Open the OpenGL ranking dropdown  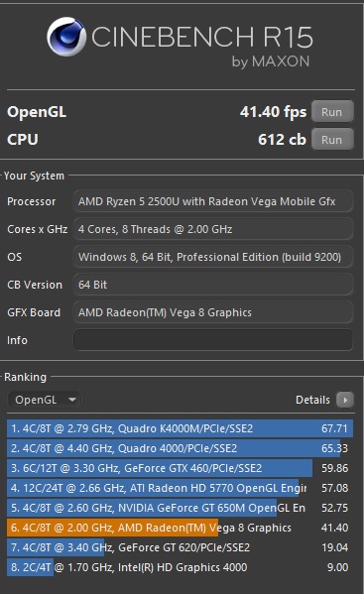click(45, 400)
